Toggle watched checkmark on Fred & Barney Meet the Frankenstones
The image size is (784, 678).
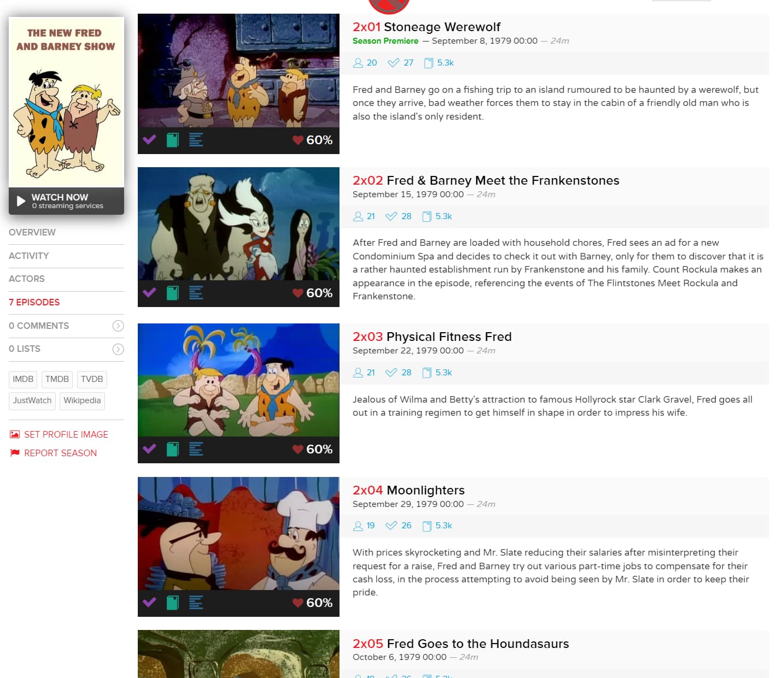coord(149,293)
